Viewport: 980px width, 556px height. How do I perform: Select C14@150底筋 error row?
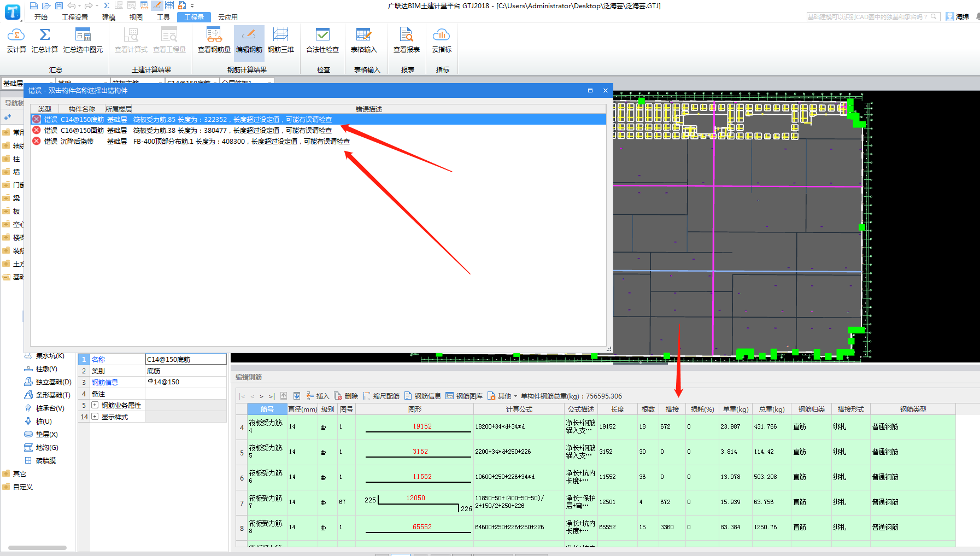click(x=318, y=119)
